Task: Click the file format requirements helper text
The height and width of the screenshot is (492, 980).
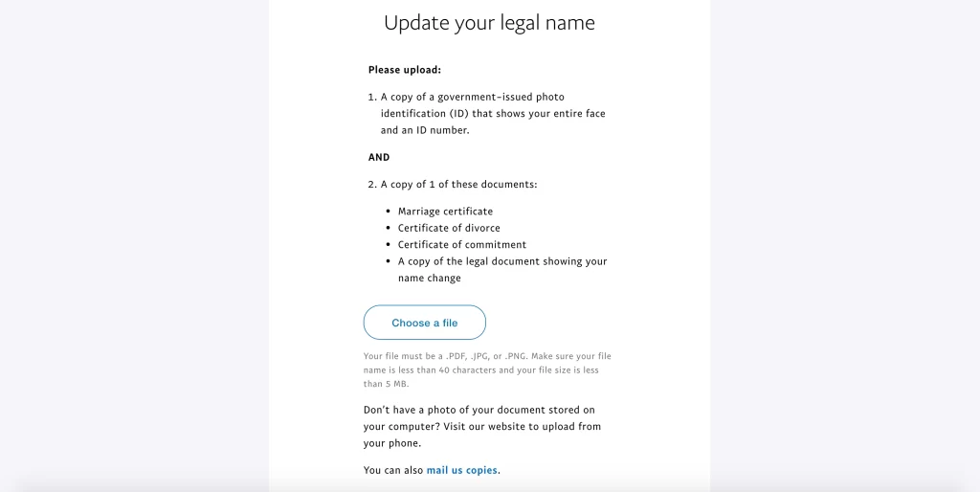Action: tap(487, 370)
